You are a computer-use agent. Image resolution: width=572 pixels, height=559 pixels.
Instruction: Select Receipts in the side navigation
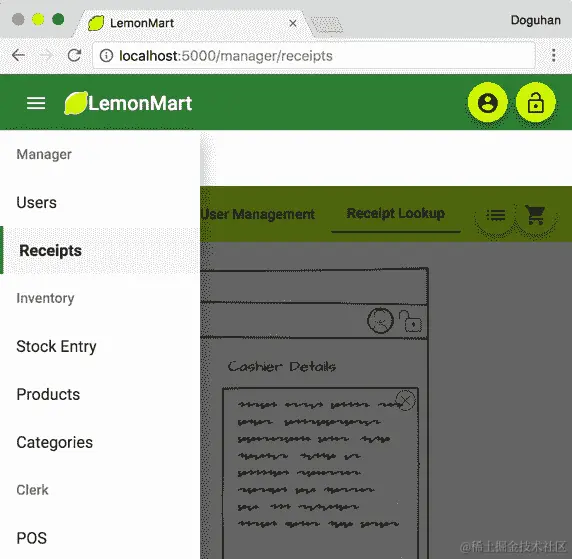click(100, 250)
